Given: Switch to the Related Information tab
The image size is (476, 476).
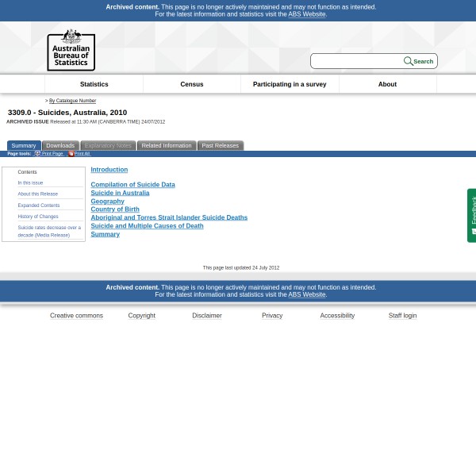Looking at the screenshot, I should click(x=166, y=145).
